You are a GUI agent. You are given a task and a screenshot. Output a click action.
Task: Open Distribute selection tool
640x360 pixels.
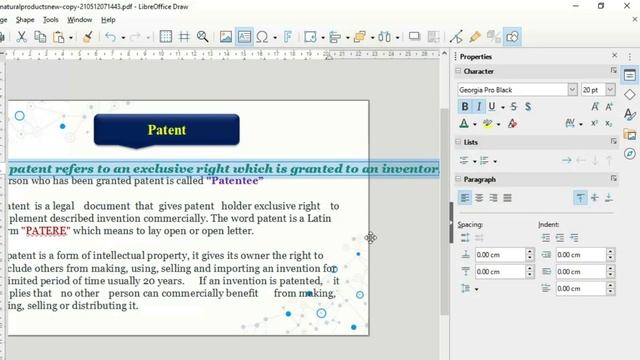tap(384, 37)
